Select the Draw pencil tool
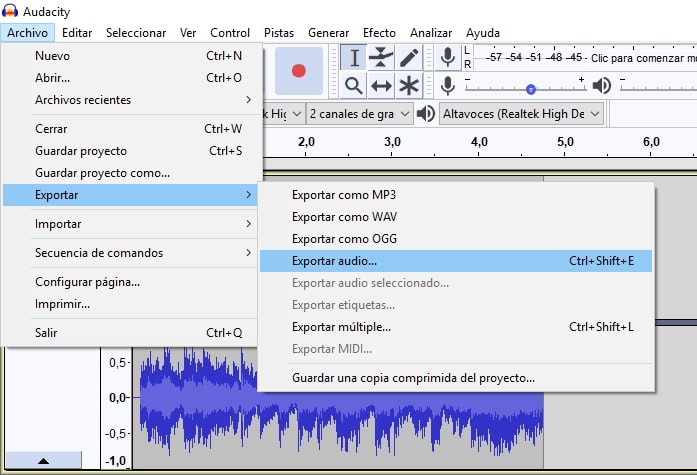Image resolution: width=697 pixels, height=475 pixels. click(409, 58)
